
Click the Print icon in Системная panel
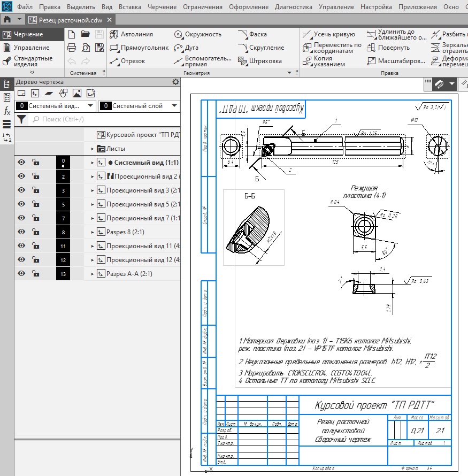coord(72,48)
